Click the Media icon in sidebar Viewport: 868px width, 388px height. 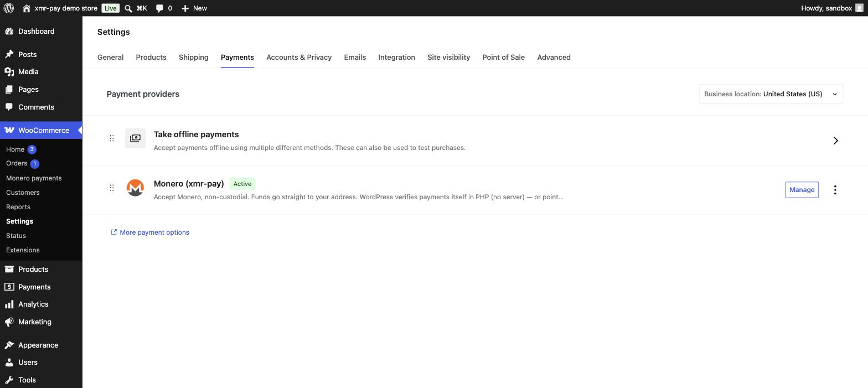point(9,72)
